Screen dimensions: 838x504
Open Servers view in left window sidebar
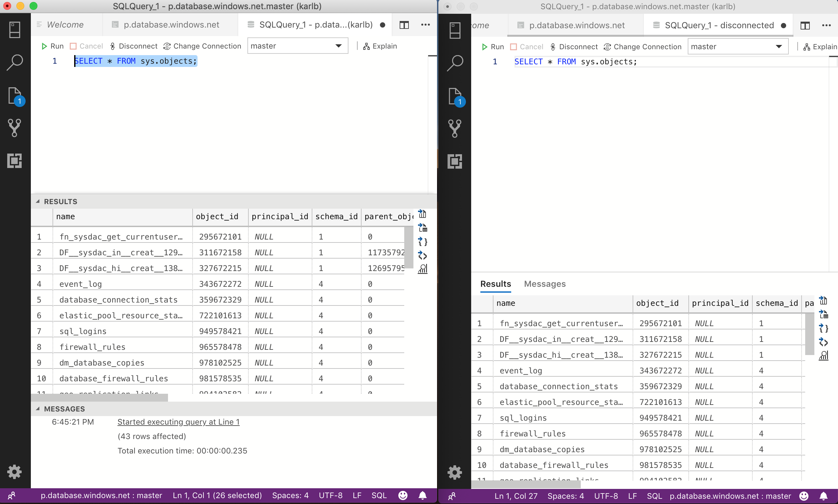(x=14, y=30)
